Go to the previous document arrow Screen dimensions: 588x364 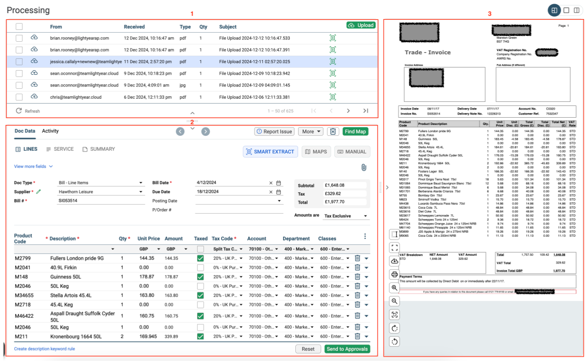pos(180,131)
